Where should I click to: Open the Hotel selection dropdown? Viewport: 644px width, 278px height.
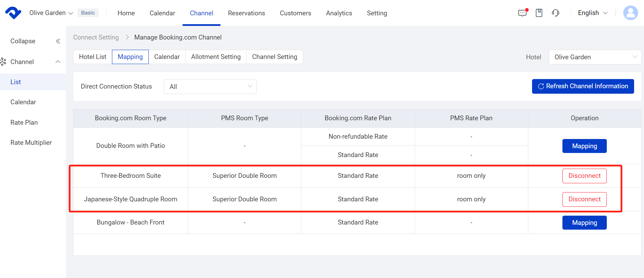(x=595, y=57)
